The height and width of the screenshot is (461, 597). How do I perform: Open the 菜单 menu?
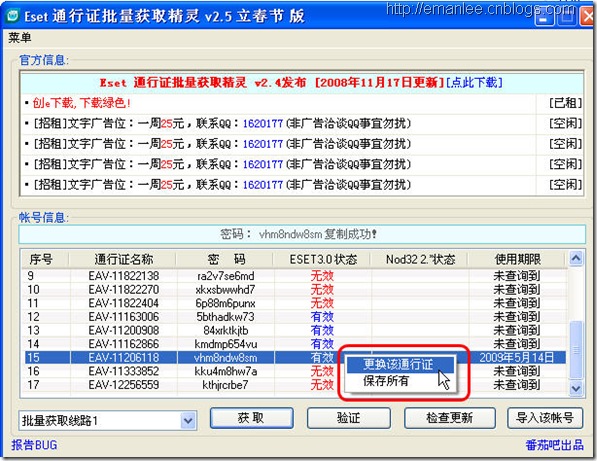[x=20, y=38]
